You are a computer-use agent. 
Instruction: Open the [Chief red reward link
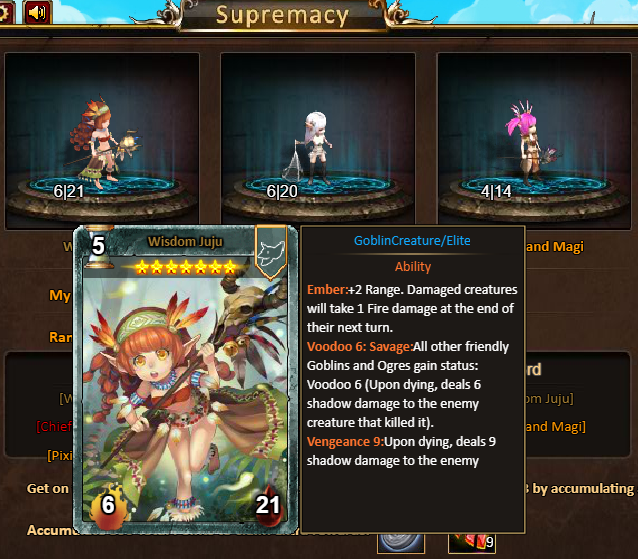click(x=54, y=426)
